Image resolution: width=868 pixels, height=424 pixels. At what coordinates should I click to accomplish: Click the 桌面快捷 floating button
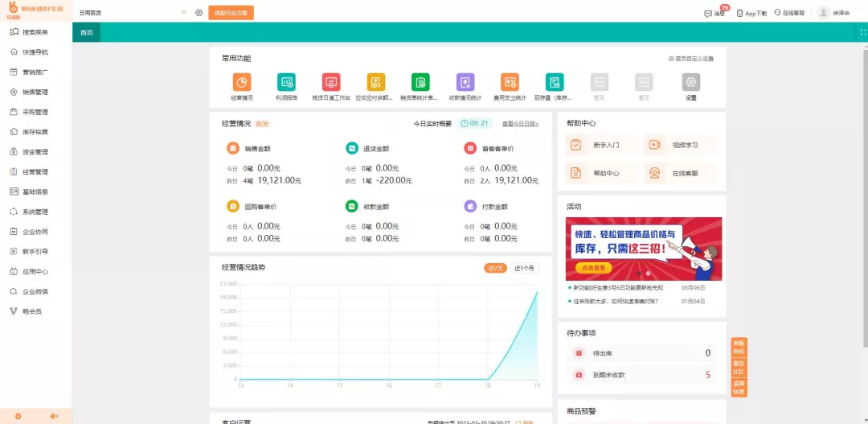(739, 388)
